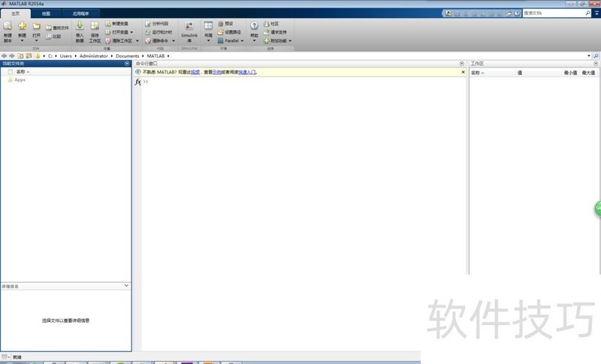
Task: Click Administrator in the address path
Action: 94,56
